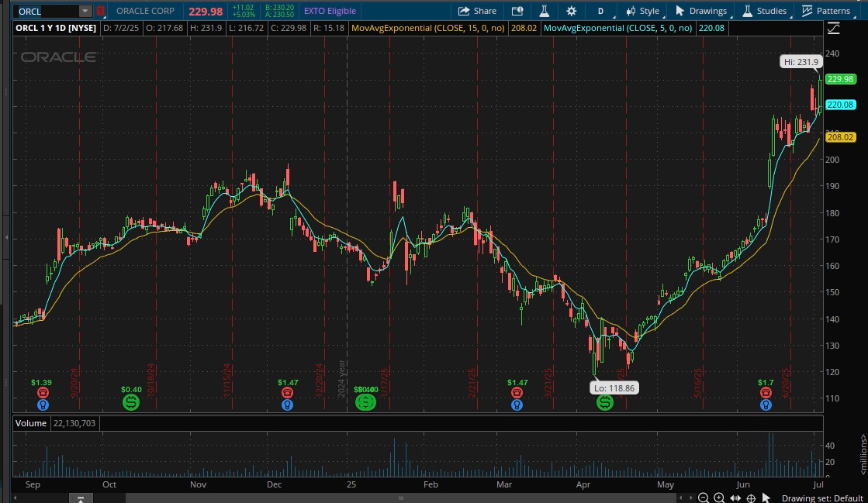Viewport: 868px width, 503px height.
Task: Click the March $1.47 earnings phone icon
Action: coord(517,393)
